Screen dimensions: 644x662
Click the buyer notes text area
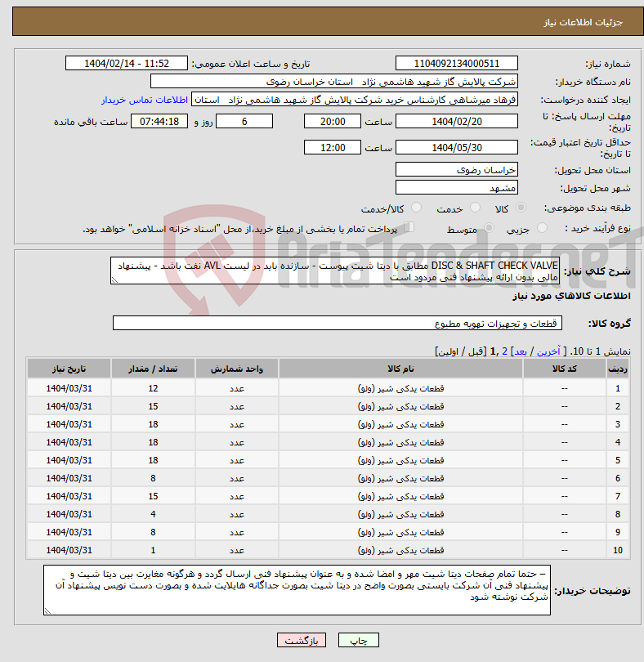(x=297, y=590)
